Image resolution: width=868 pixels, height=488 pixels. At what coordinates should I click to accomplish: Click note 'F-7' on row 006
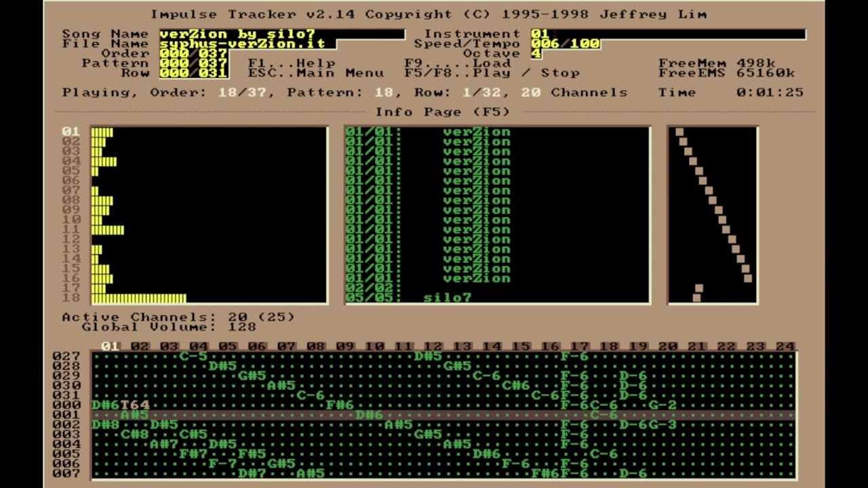(222, 464)
